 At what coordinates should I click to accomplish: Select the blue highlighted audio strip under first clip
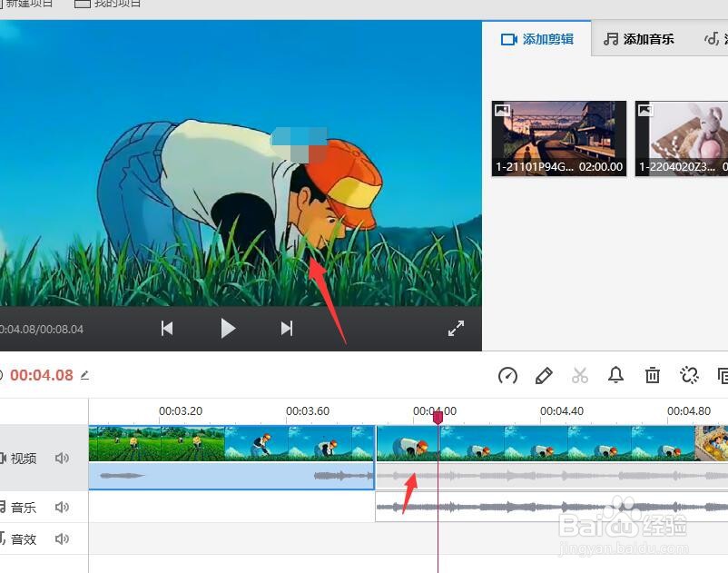(x=231, y=476)
